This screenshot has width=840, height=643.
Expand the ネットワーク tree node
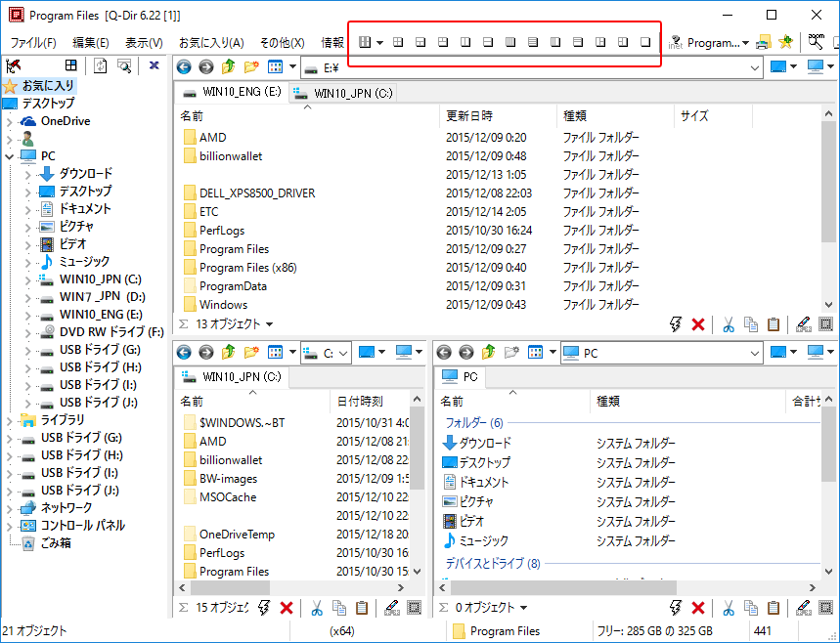[9, 508]
